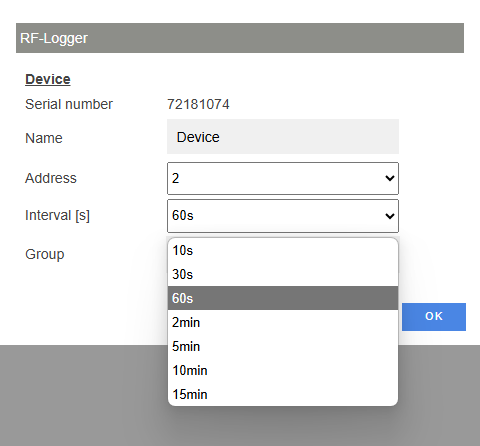Click the Group label

pyautogui.click(x=45, y=254)
